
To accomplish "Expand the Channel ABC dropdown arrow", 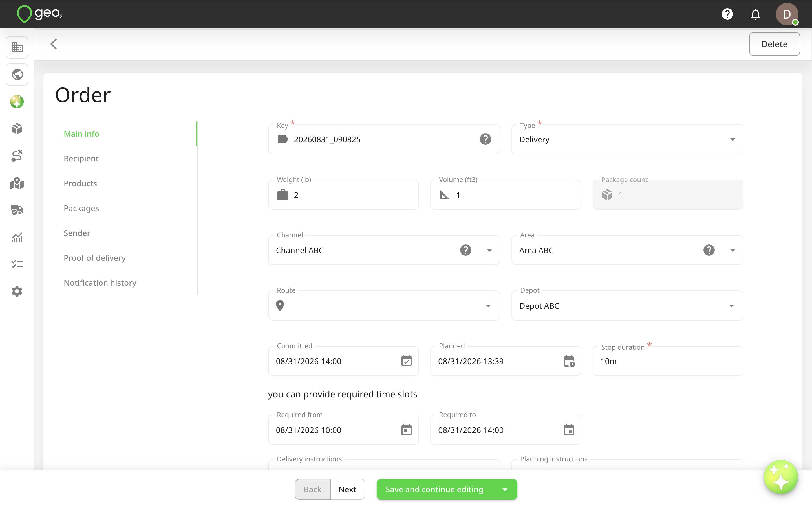I will pos(489,250).
